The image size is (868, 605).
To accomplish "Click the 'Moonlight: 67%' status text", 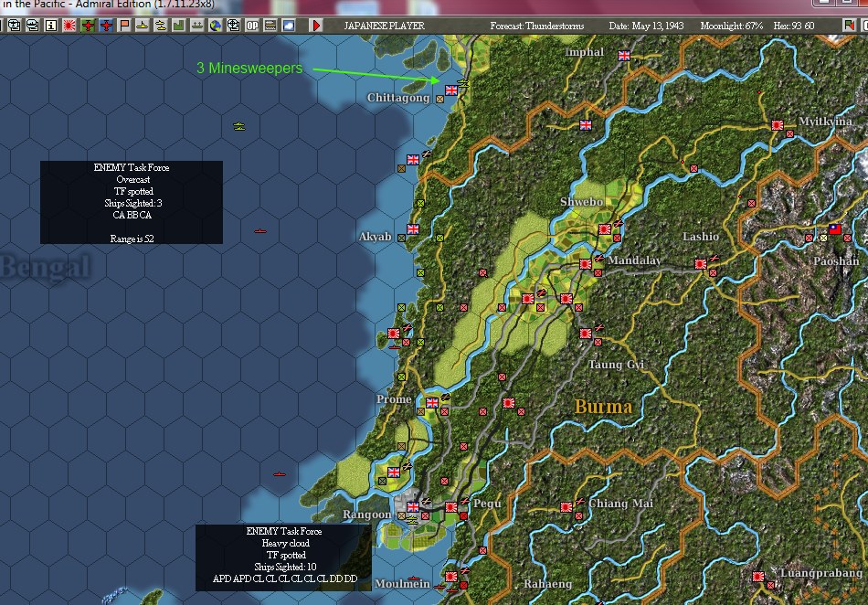I will point(731,26).
